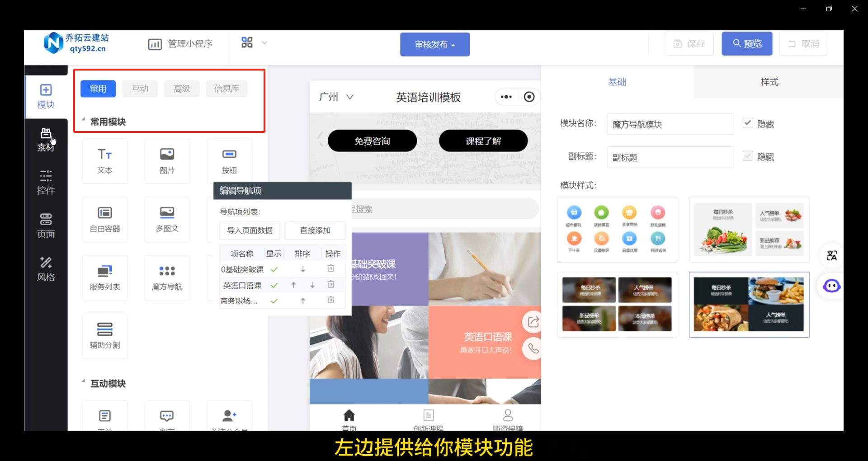The image size is (868, 461).
Task: Switch to the 高级 tab
Action: click(x=182, y=89)
